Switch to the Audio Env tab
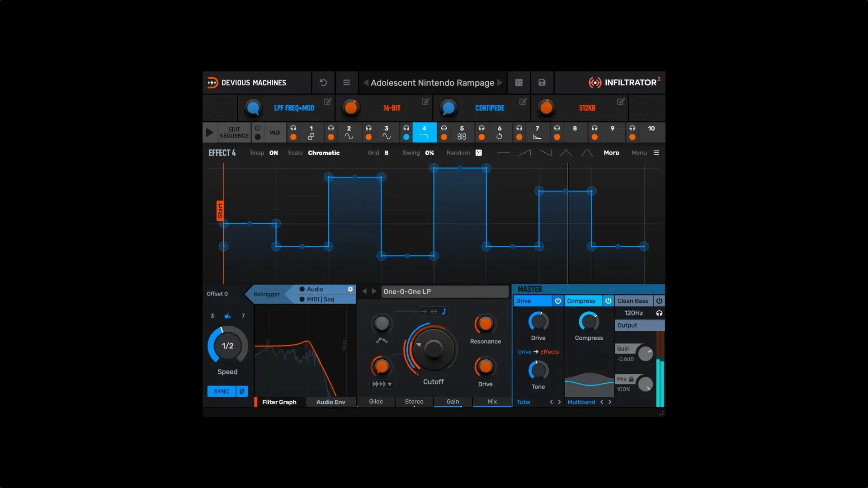The image size is (868, 488). point(330,402)
